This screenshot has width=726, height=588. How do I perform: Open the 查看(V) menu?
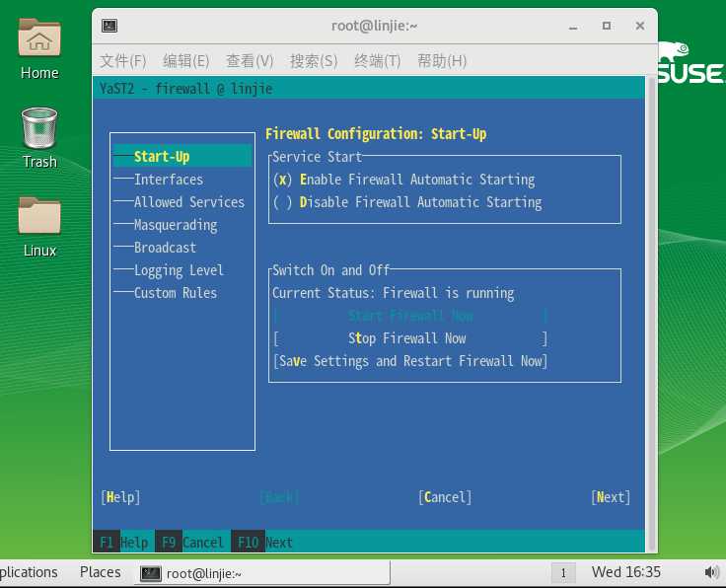pos(250,60)
